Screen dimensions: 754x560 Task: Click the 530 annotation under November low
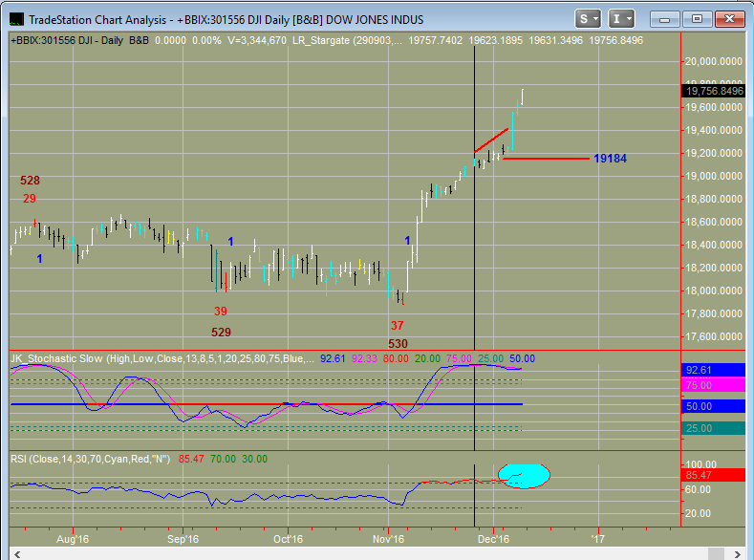398,344
